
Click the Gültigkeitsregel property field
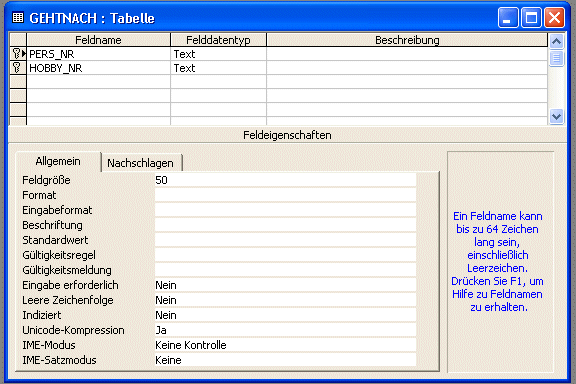coord(285,255)
